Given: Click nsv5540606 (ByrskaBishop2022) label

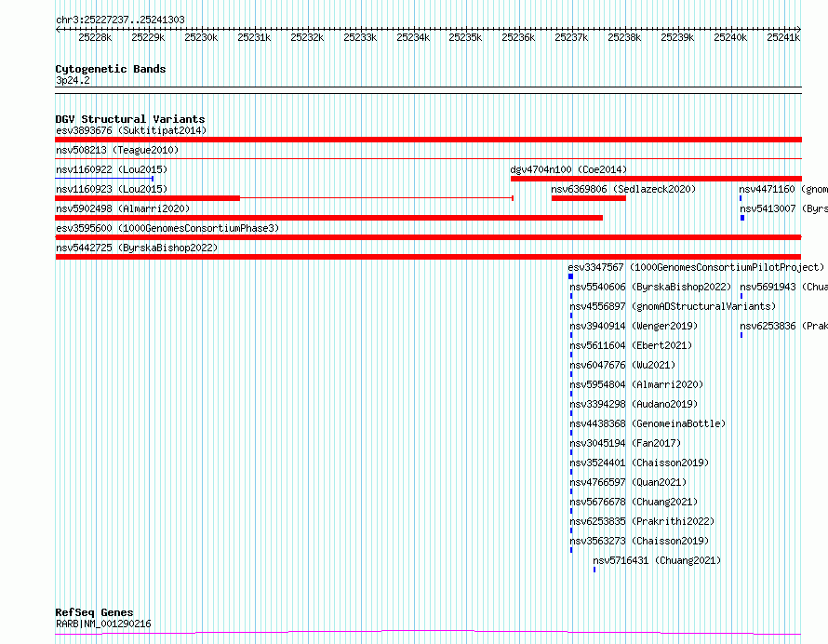Looking at the screenshot, I should pyautogui.click(x=650, y=287).
